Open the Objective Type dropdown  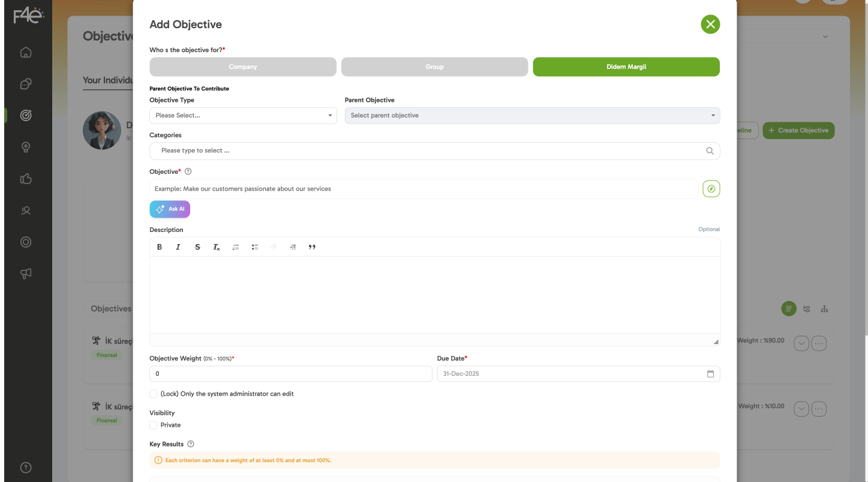243,115
